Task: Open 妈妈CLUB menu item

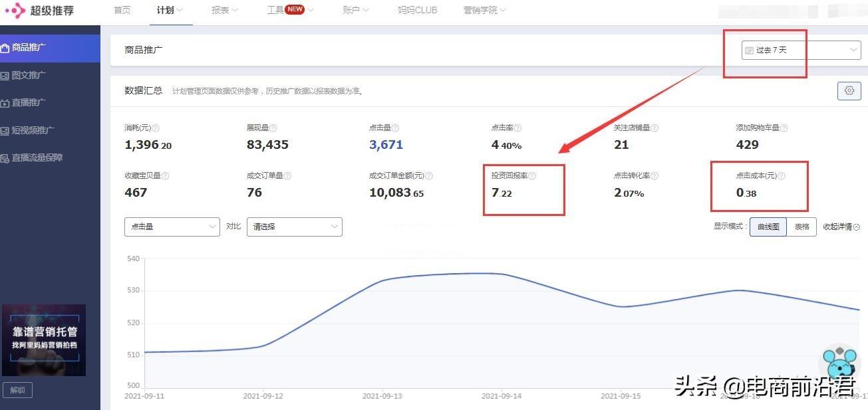Action: click(x=417, y=10)
